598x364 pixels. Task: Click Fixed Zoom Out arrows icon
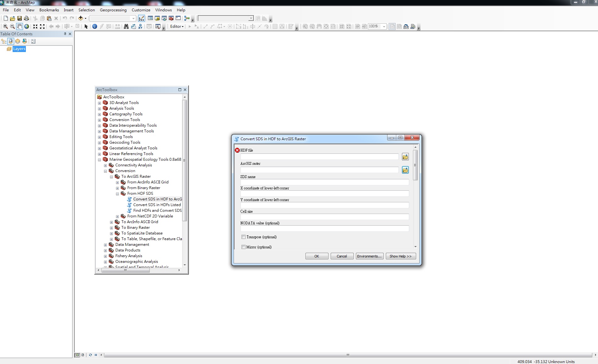(42, 26)
